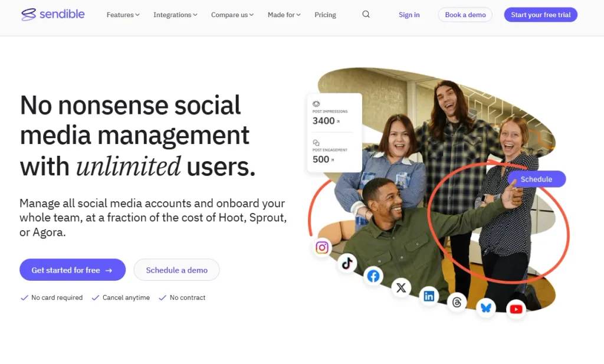
Task: Open the site search magnifier icon
Action: point(366,14)
